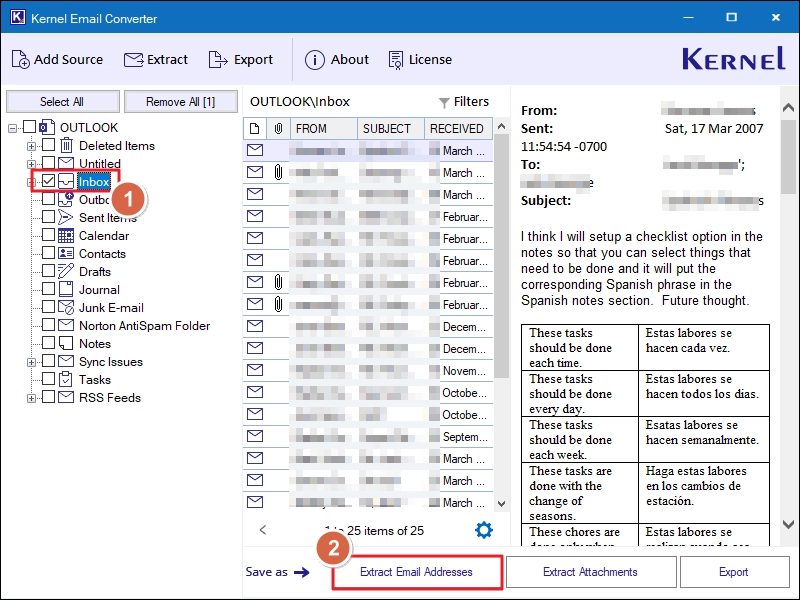Check the Drafts folder checkbox

pos(48,270)
